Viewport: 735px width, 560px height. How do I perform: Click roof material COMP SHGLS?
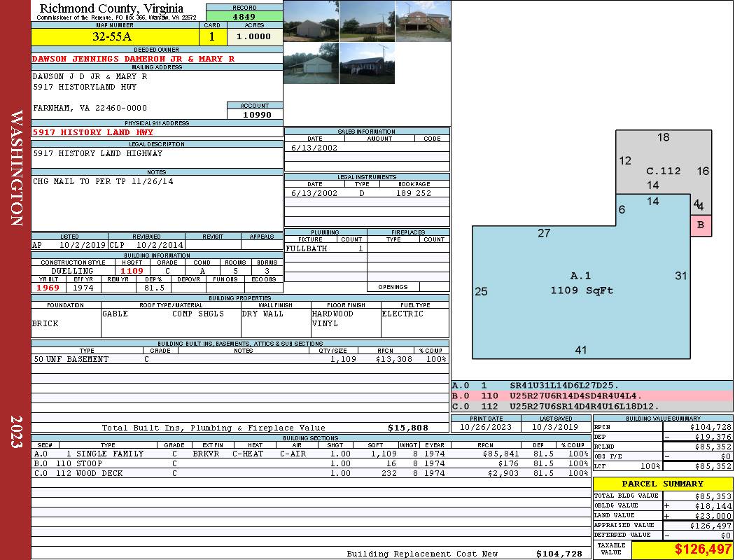198,314
